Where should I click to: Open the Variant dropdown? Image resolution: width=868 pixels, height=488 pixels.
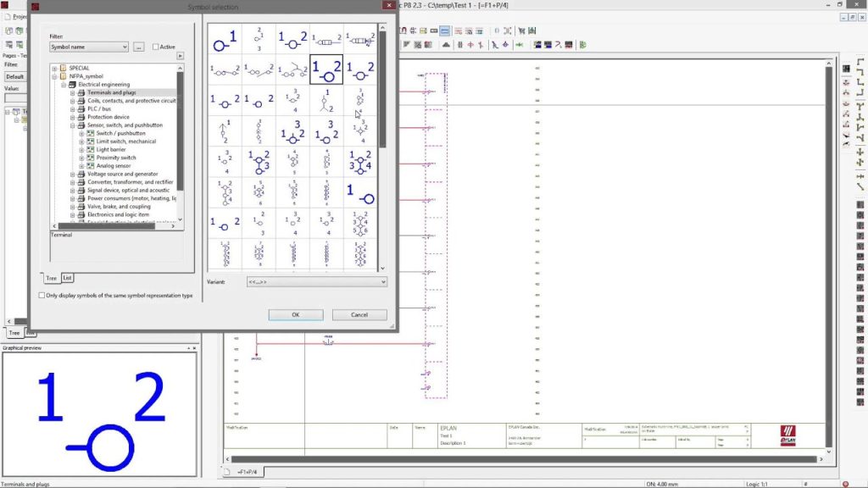[x=382, y=281]
